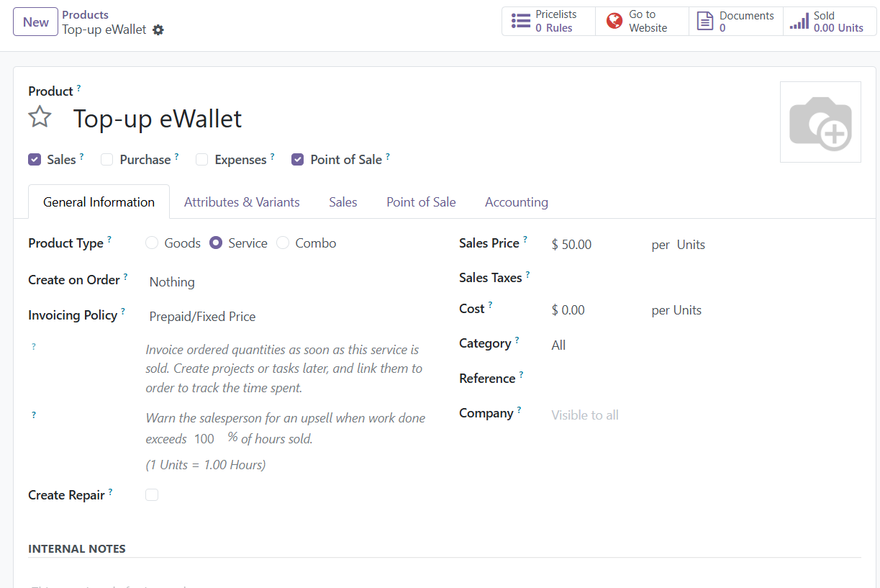Click help tooltip beside Expenses checkbox
The image size is (880, 588).
click(x=272, y=155)
